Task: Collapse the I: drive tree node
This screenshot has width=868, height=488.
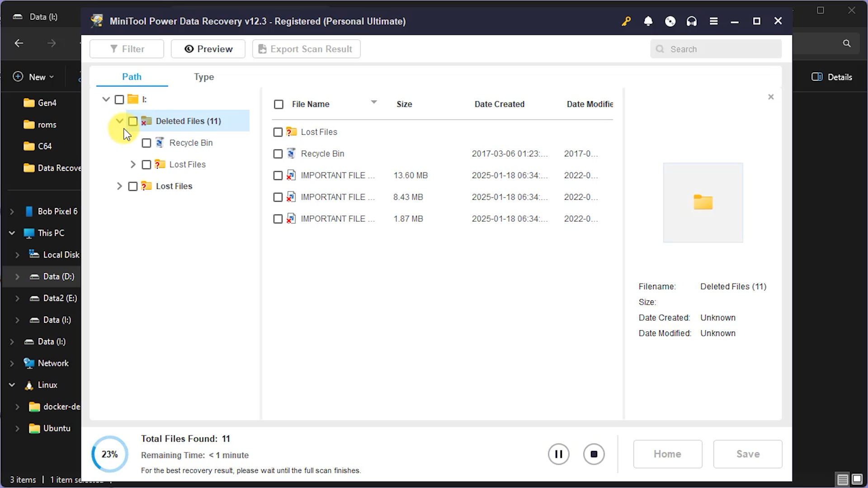Action: coord(106,99)
